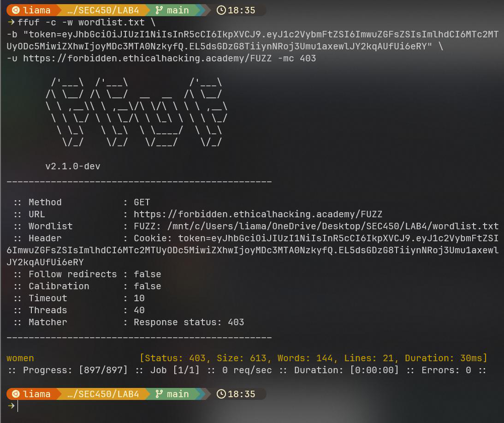
Task: Click the git branch icon in top prompt
Action: coord(159,10)
